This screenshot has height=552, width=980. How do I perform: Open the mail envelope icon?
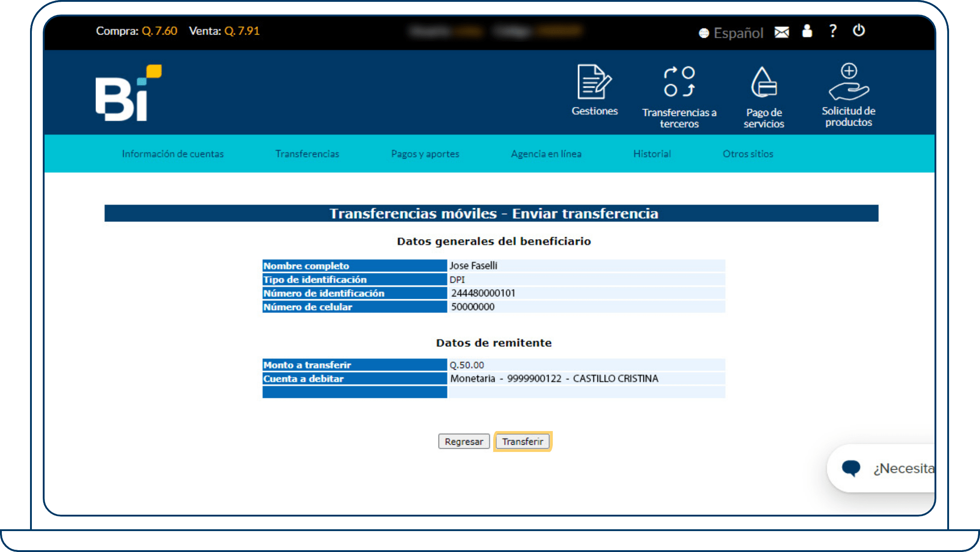coord(782,32)
